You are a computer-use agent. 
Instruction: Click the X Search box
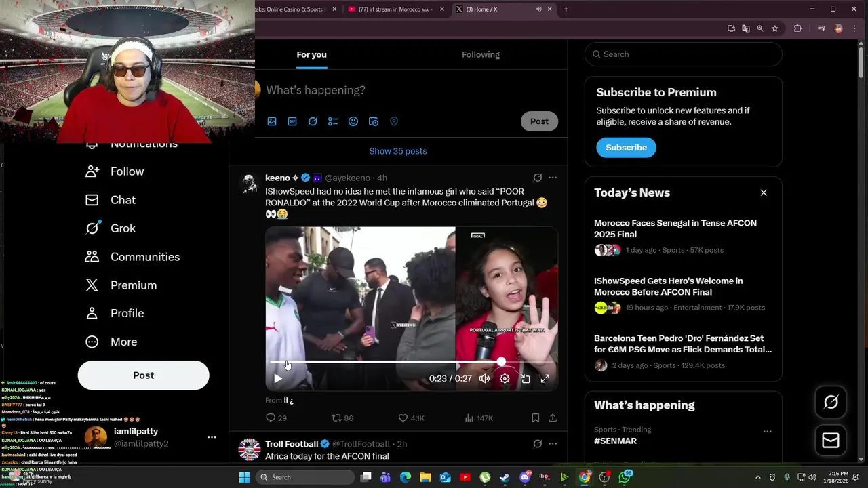[x=684, y=54]
